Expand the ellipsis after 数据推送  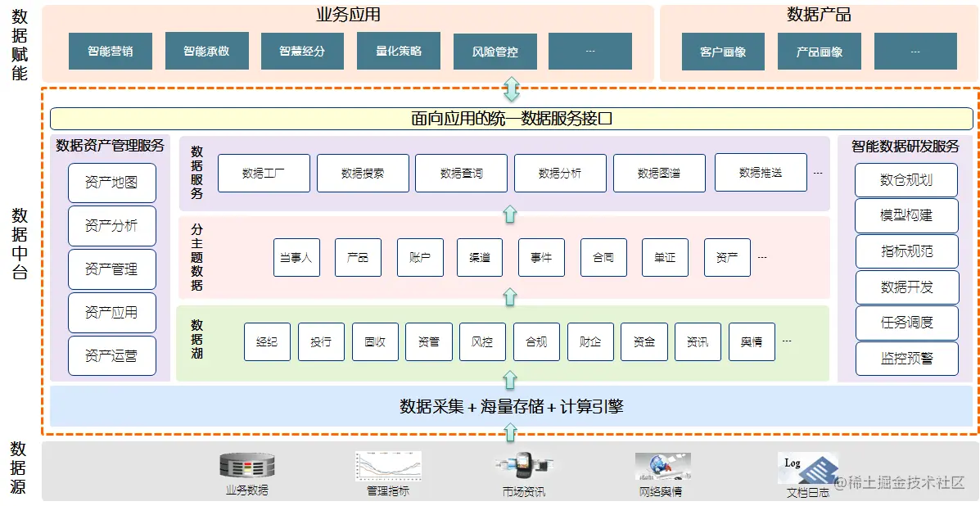pos(816,173)
